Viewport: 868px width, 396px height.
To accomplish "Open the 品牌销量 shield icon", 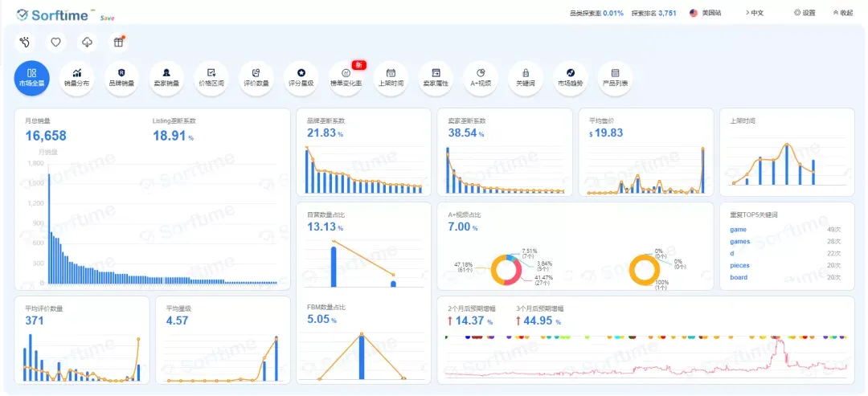I will [x=121, y=78].
